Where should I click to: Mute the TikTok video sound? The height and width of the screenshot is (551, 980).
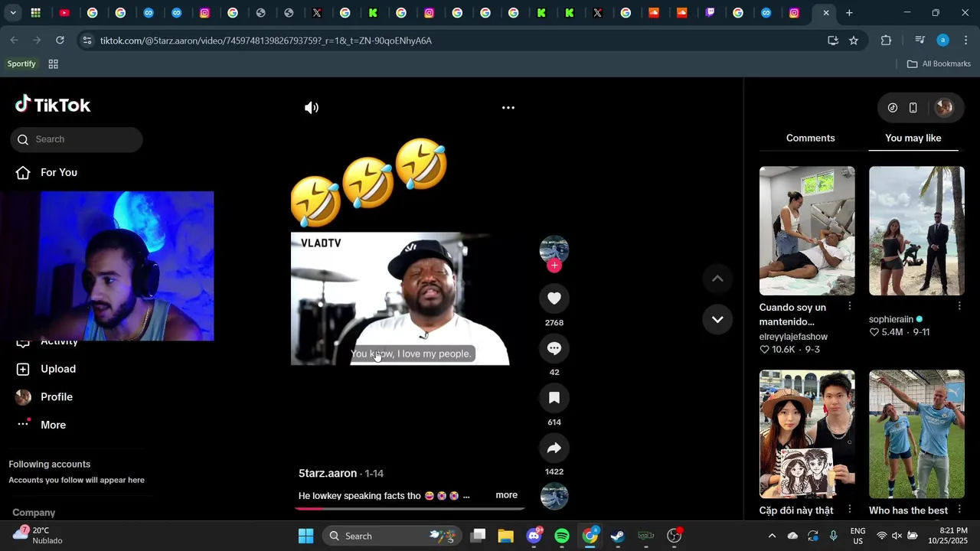[312, 108]
